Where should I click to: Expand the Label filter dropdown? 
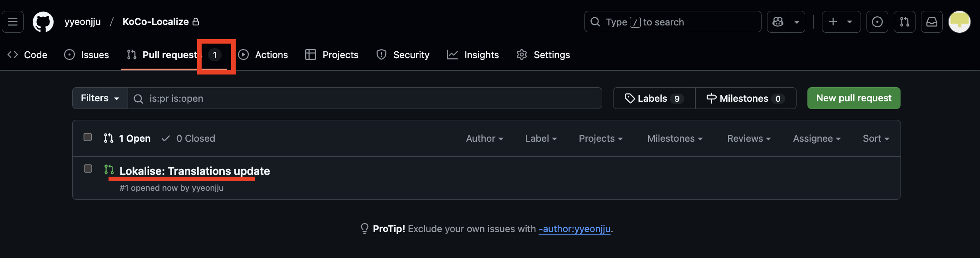[x=541, y=139]
